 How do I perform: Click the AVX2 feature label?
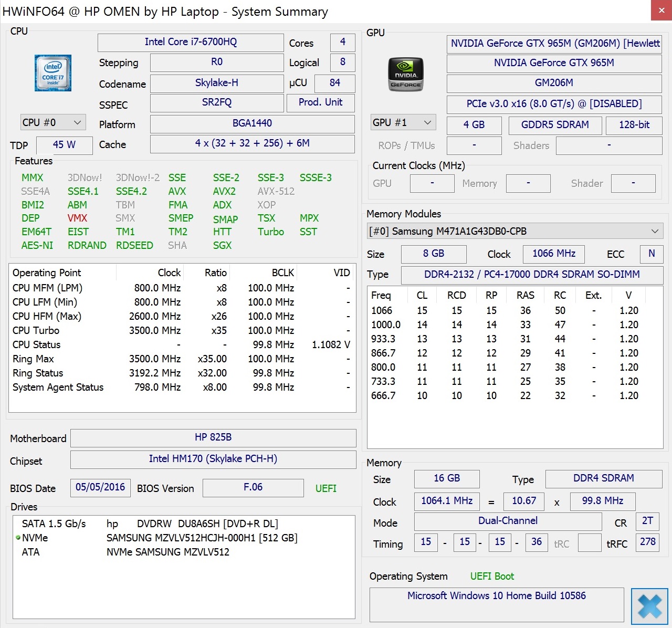(224, 191)
